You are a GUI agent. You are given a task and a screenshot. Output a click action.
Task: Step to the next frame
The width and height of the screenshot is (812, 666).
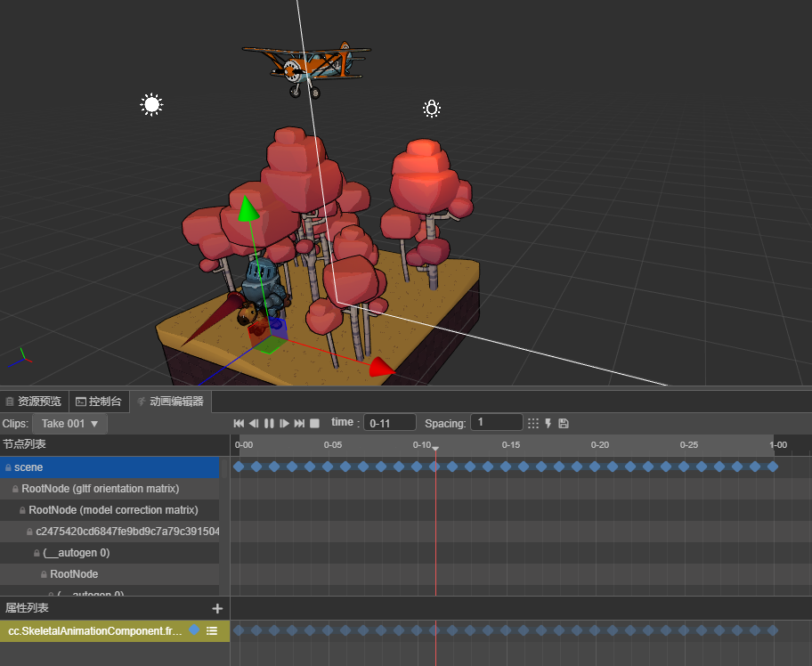click(284, 423)
